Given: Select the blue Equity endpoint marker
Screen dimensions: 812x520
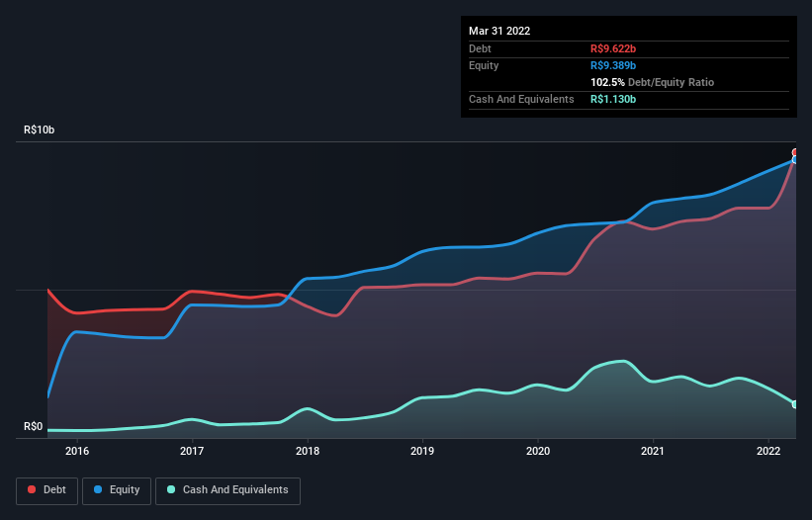Looking at the screenshot, I should point(795,160).
